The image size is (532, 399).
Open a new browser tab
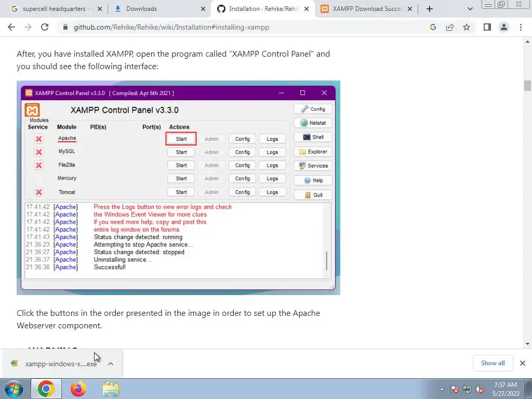coord(430,9)
